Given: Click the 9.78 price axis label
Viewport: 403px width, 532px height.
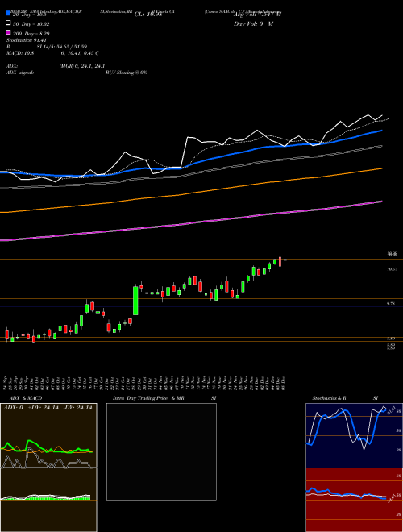Looking at the screenshot, I should [x=391, y=304].
